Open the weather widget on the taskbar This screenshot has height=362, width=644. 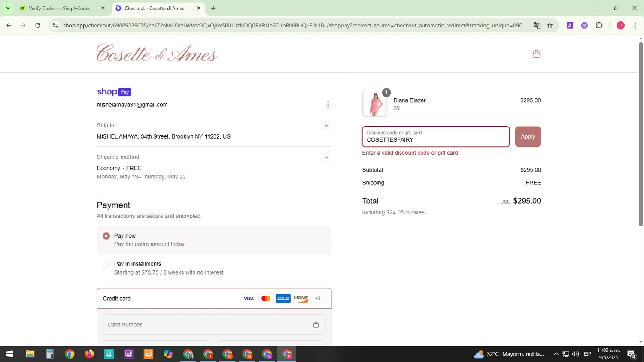point(509,354)
